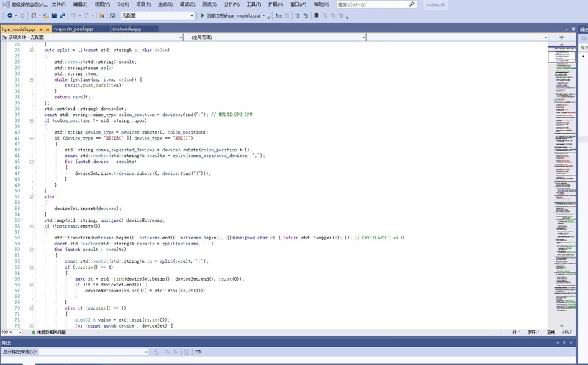
Task: Click the network solution name button
Action: click(435, 4)
